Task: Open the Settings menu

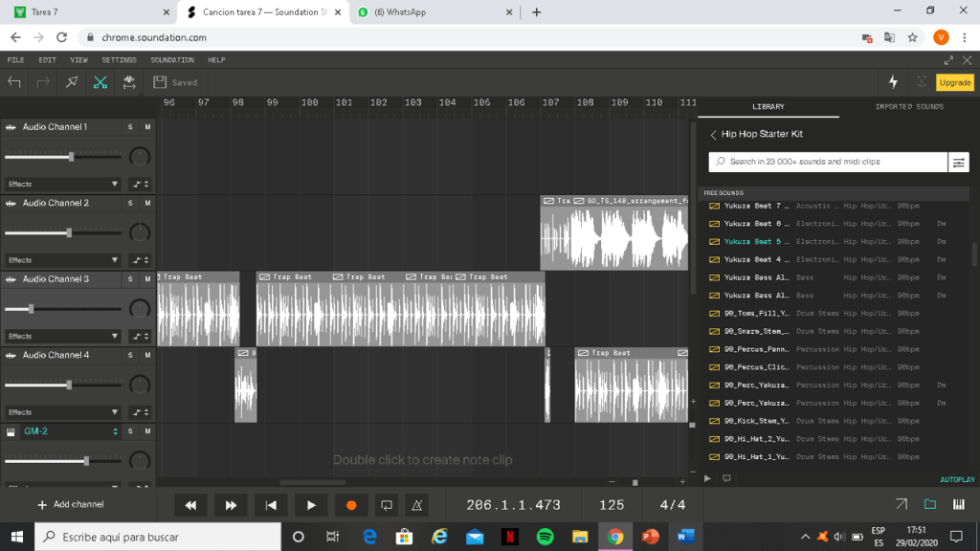Action: 119,60
